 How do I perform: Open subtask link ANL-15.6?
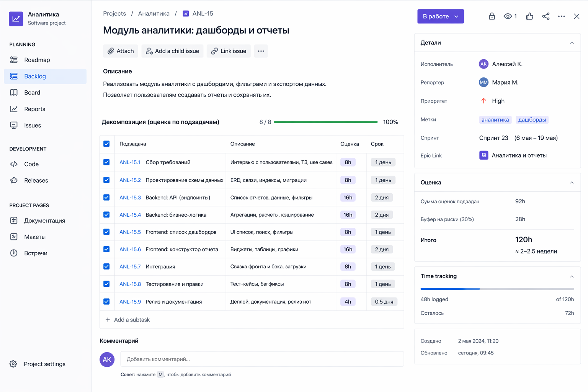130,249
